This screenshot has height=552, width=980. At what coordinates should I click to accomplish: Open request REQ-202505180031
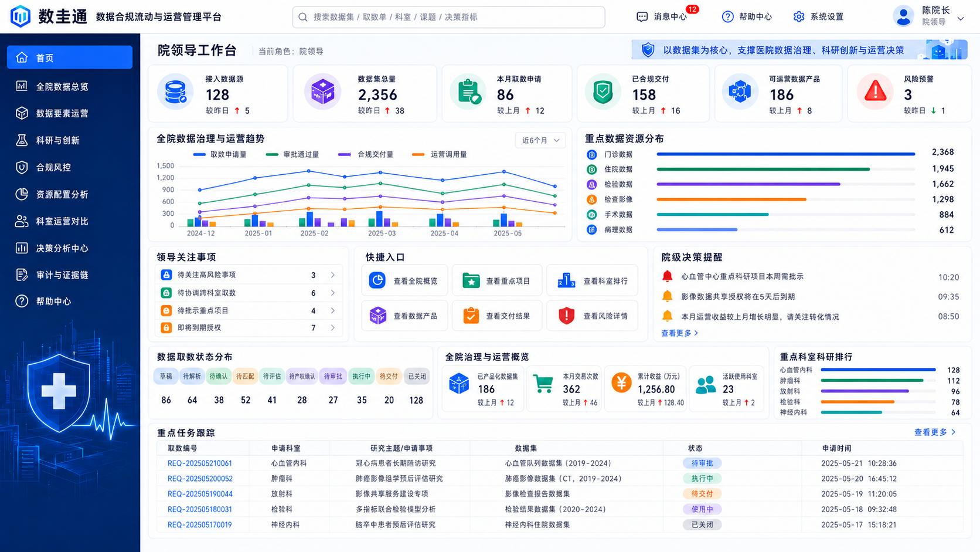[200, 509]
